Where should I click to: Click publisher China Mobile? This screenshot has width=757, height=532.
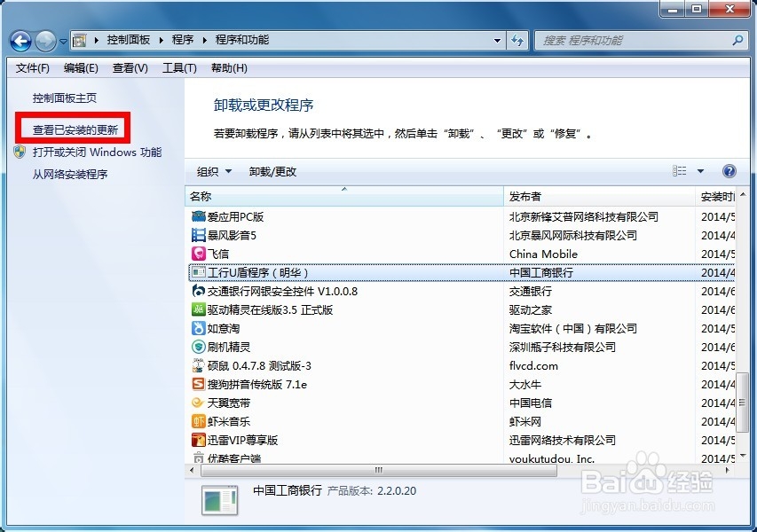[543, 254]
